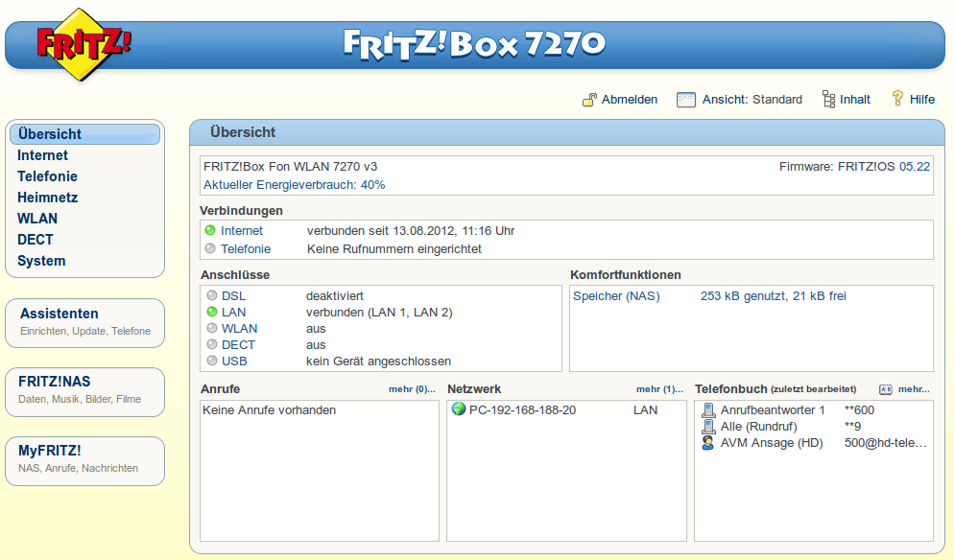Open the Inhalt sitemap icon
This screenshot has width=954, height=560.
[828, 100]
